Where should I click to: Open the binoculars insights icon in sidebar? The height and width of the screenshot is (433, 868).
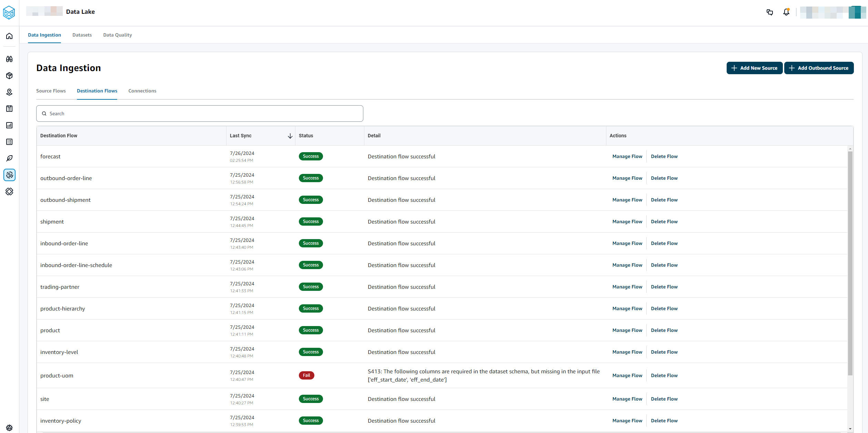[9, 59]
